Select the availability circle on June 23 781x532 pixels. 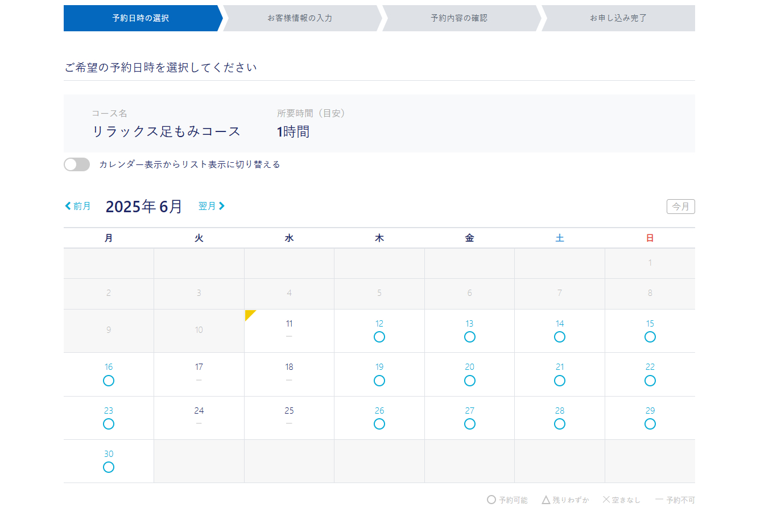[x=109, y=424]
